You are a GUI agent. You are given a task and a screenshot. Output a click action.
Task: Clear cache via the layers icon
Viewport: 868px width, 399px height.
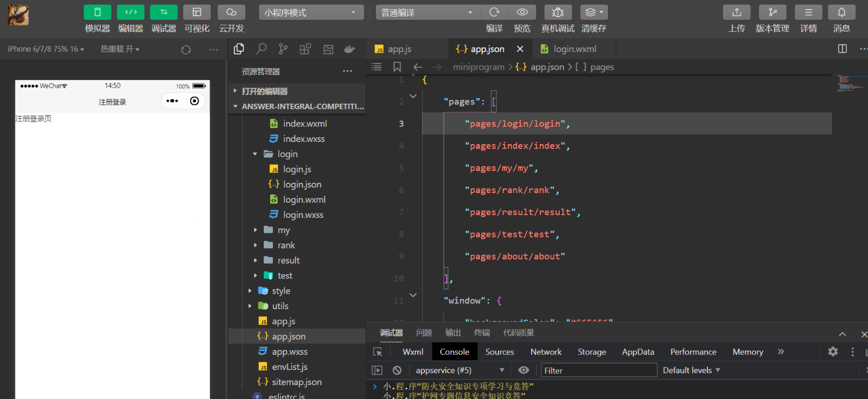594,12
